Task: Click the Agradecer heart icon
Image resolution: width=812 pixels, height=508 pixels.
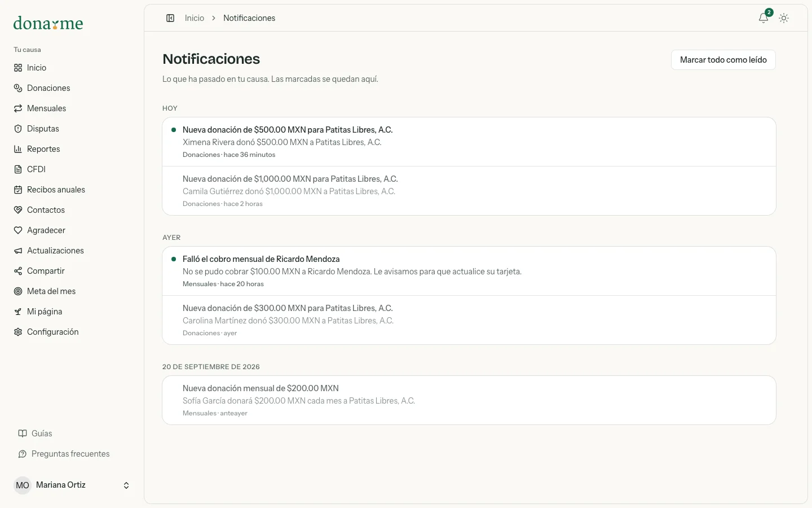Action: pyautogui.click(x=18, y=230)
